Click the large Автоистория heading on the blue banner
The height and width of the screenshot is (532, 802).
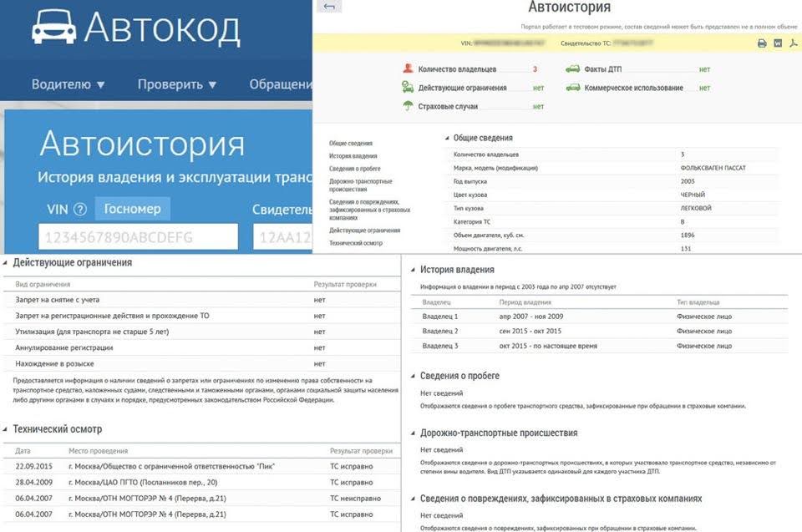click(142, 144)
